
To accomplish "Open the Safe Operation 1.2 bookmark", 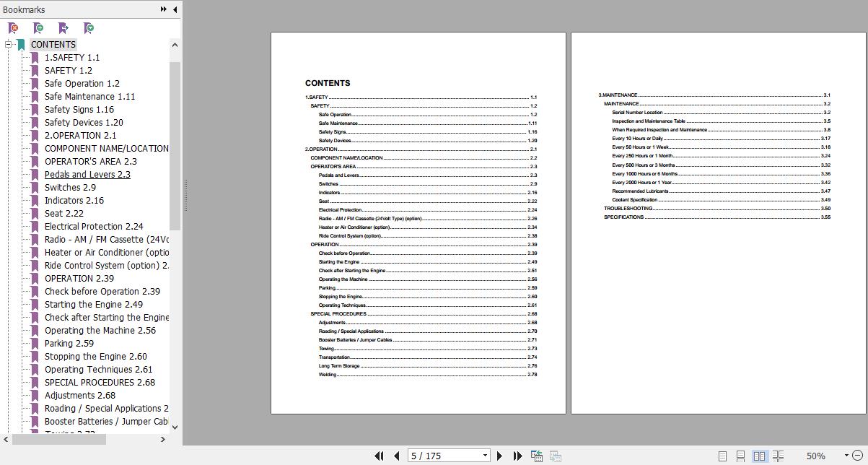I will (82, 84).
